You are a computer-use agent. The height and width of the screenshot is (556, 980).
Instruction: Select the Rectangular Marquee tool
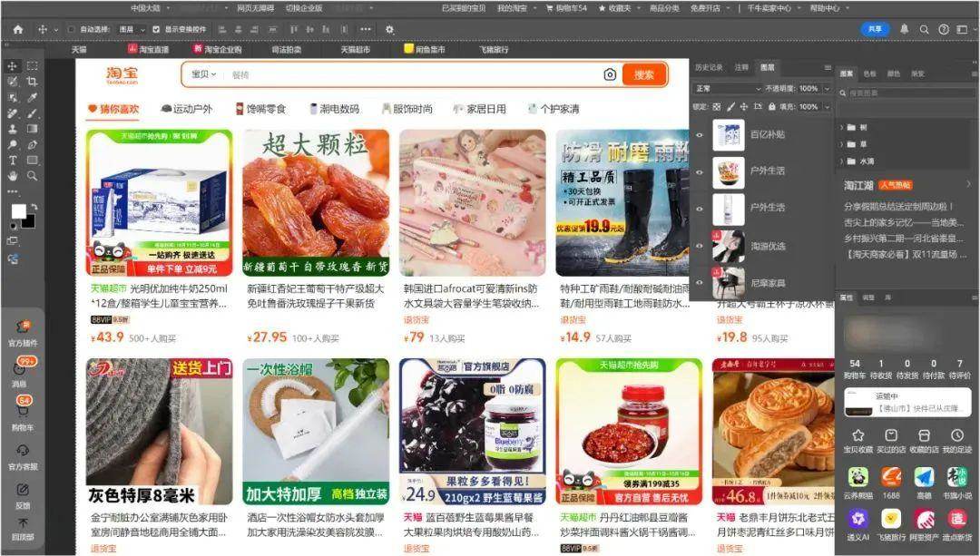click(32, 65)
